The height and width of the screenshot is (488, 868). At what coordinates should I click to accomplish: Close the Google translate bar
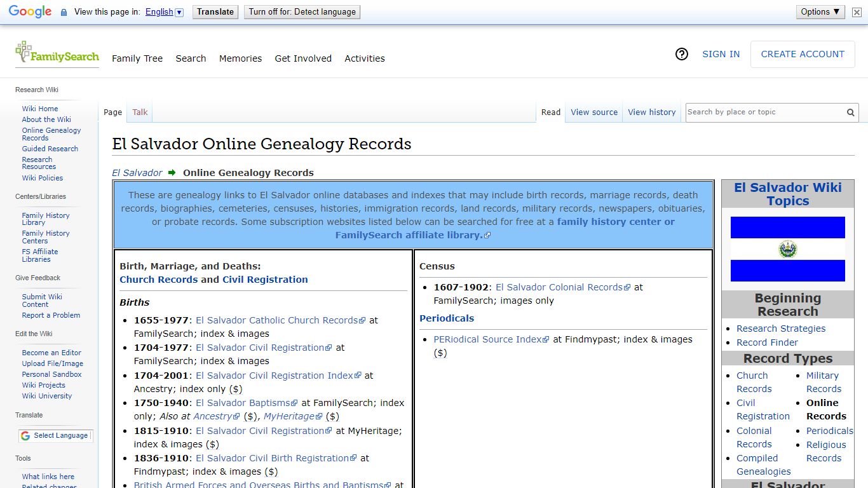(857, 12)
